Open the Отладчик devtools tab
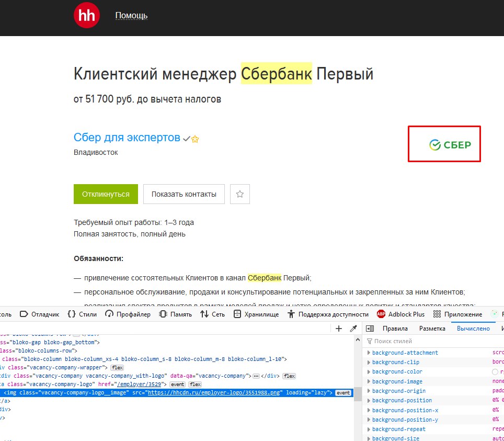This screenshot has height=441, width=504. pos(40,314)
